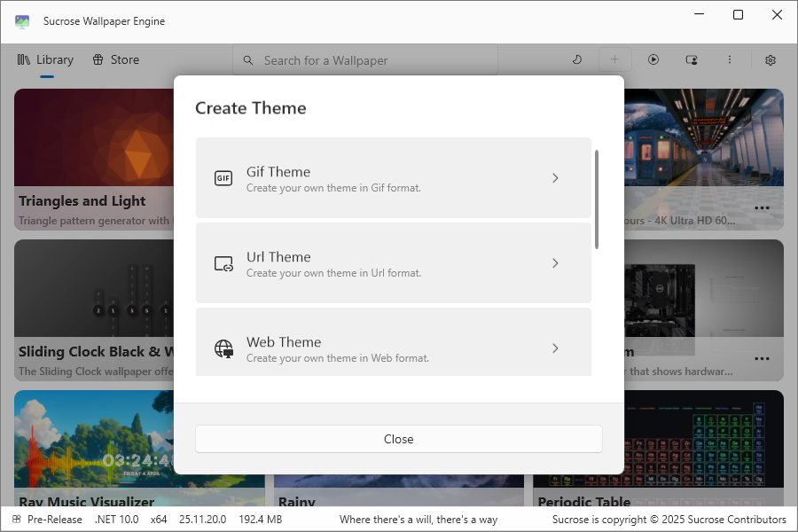
Task: Toggle dark mode with the moon icon
Action: coord(576,60)
